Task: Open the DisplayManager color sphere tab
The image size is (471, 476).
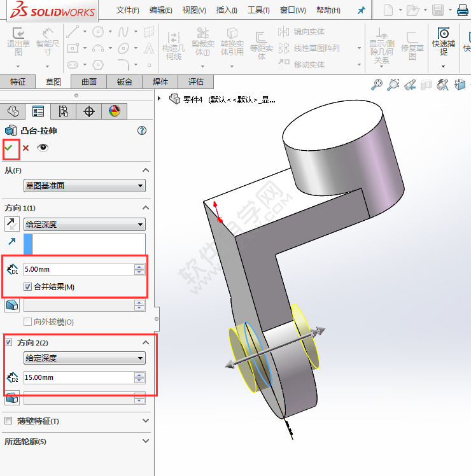Action: pyautogui.click(x=115, y=111)
